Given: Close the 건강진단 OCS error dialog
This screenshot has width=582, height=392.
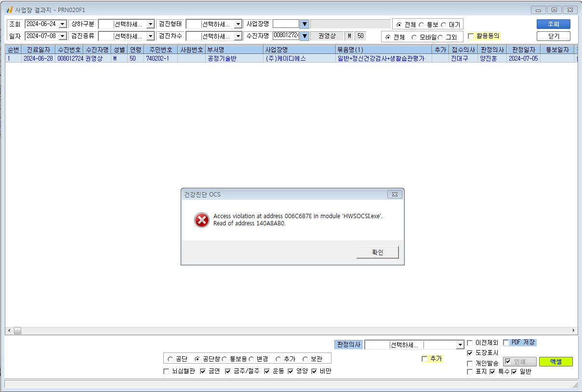Looking at the screenshot, I should click(395, 194).
